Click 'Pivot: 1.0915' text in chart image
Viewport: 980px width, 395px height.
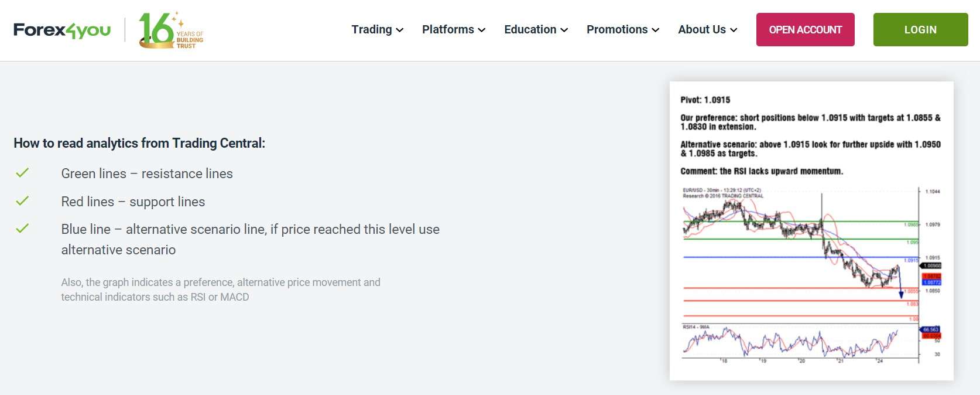coord(705,100)
